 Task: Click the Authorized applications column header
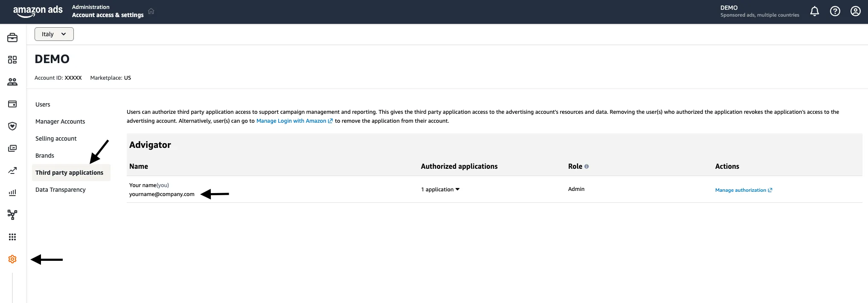[x=459, y=167]
